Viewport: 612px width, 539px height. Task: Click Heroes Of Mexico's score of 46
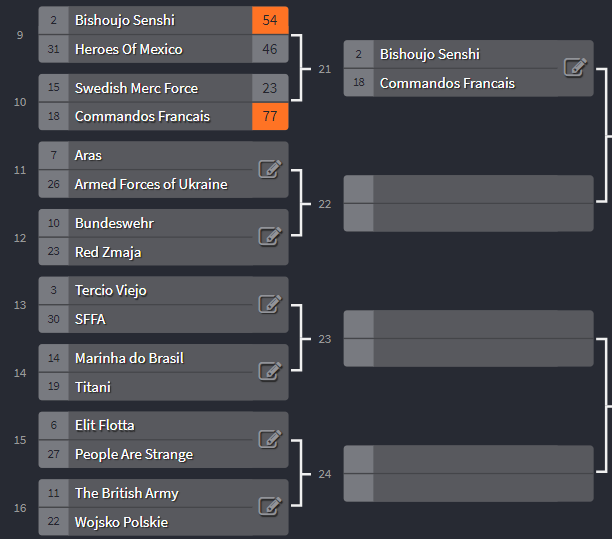[x=270, y=49]
